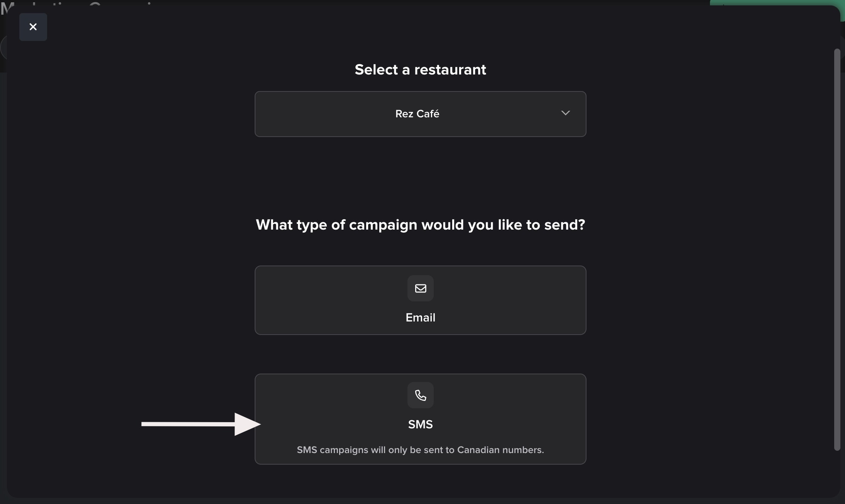
Task: Click the phone icon for SMS
Action: pos(420,395)
